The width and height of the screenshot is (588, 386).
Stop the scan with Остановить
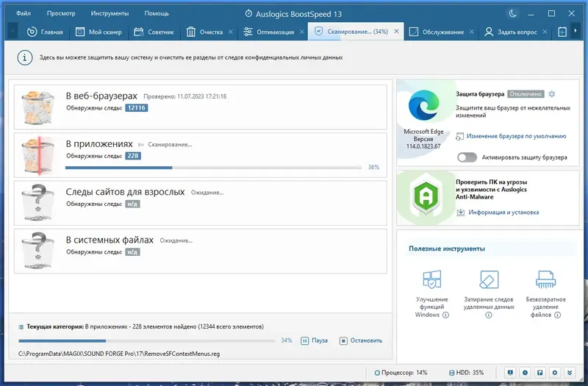coord(361,340)
